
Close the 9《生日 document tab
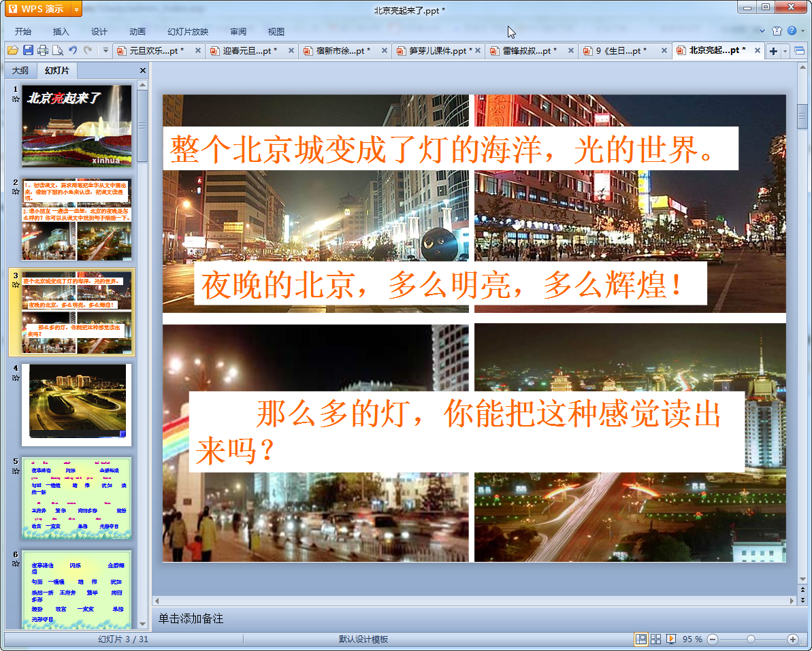coord(664,51)
